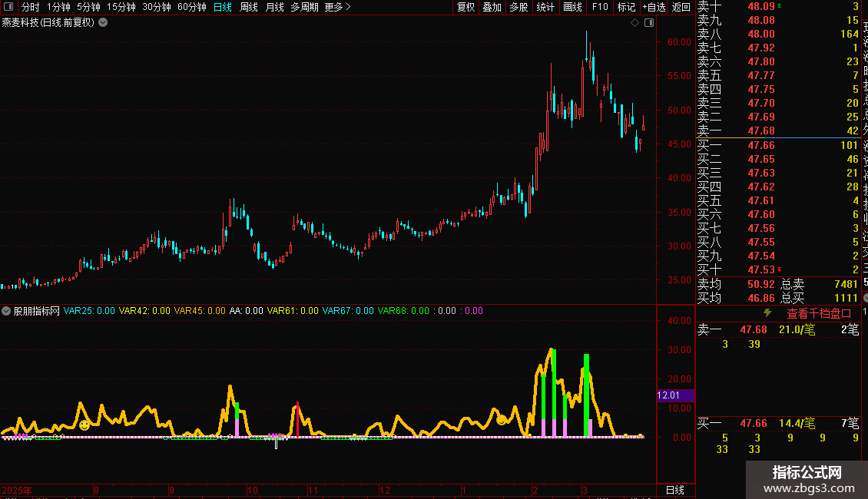Click the 2025年 label on time axis
Viewport: 868px width, 499px height.
[x=17, y=490]
